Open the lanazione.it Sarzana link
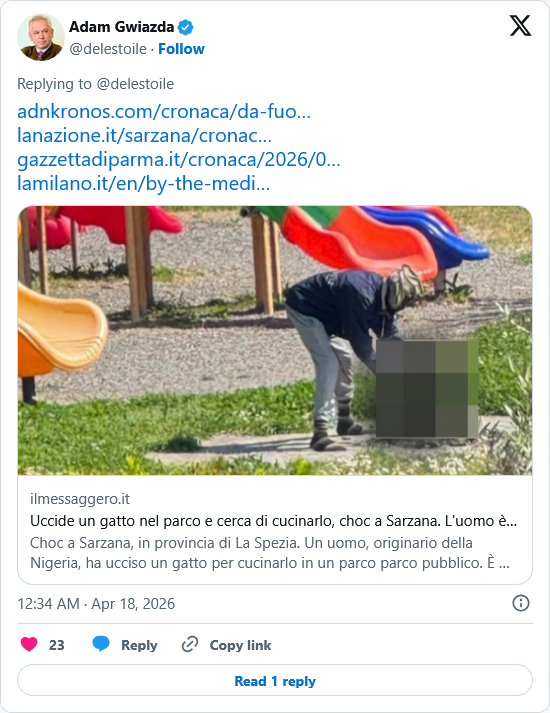Screen dimensions: 550x713 point(144,136)
